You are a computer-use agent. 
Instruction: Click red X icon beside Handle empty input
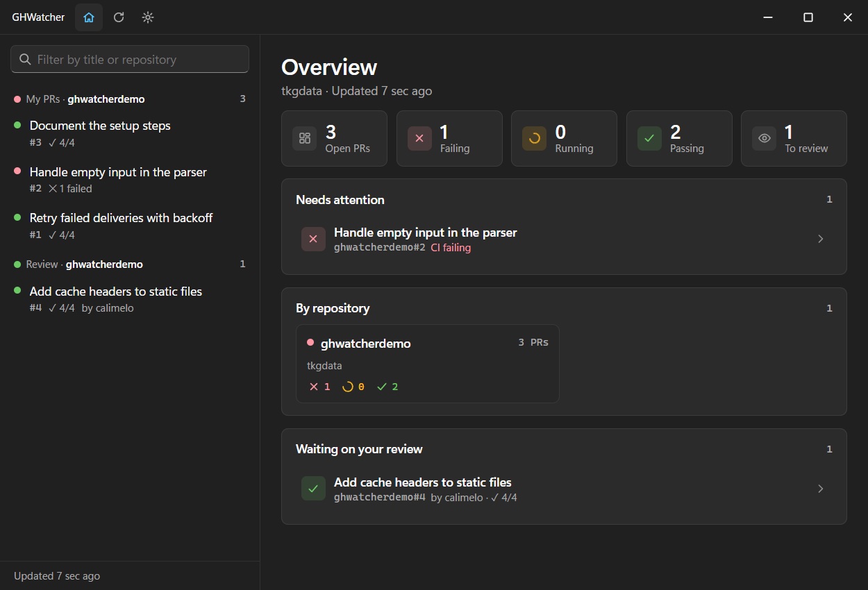(x=313, y=239)
